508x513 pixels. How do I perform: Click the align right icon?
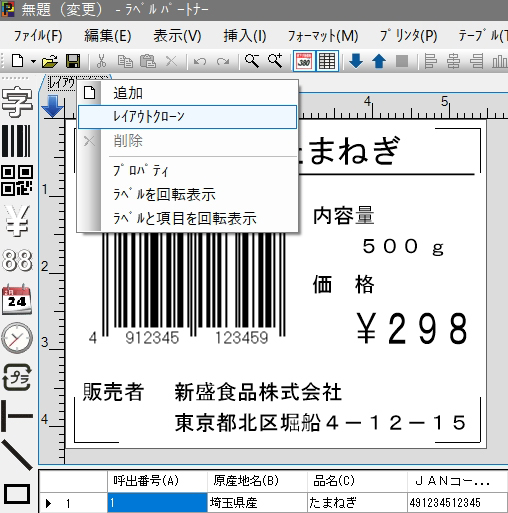click(x=477, y=61)
